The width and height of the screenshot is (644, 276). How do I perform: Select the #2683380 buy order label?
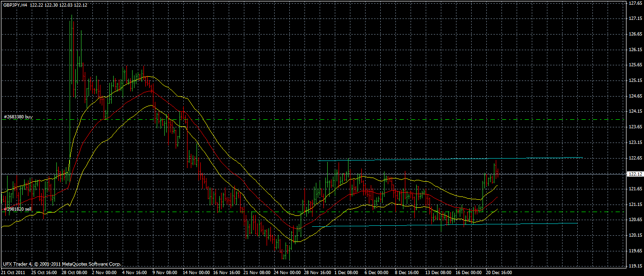[18, 116]
